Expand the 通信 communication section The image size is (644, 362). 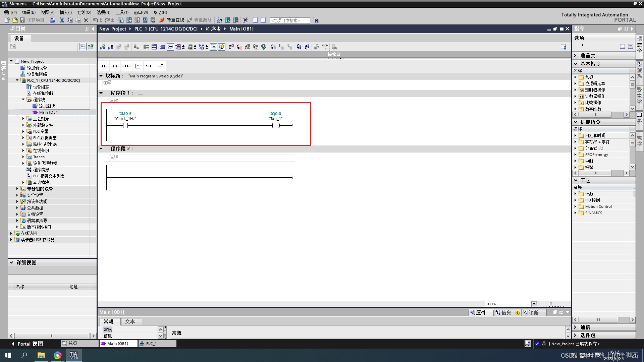pos(576,327)
